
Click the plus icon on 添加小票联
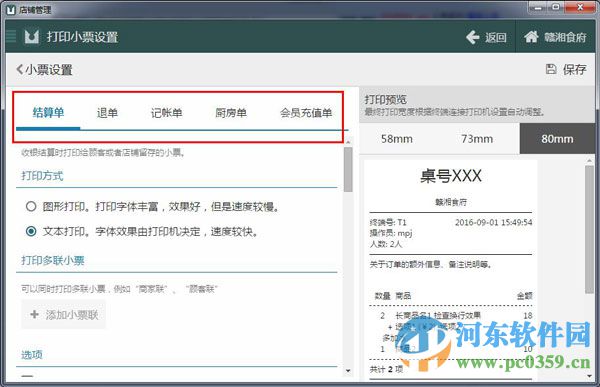[34, 314]
